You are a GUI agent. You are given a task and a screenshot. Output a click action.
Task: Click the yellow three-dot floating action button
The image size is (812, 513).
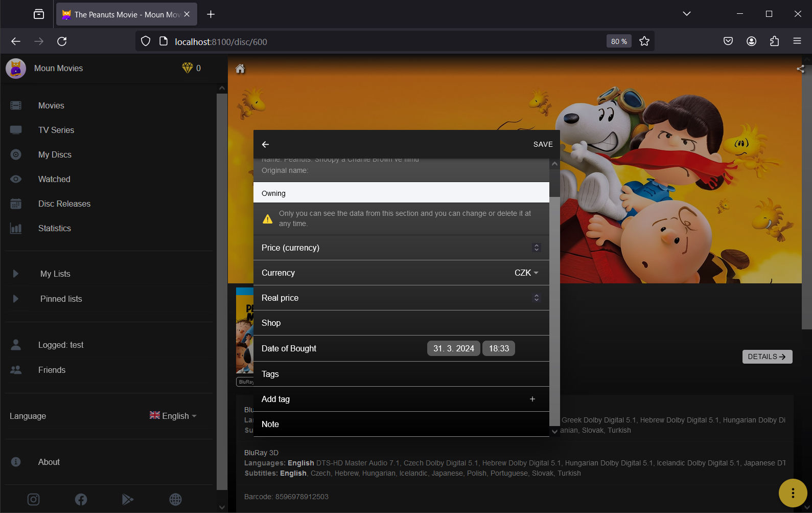tap(792, 493)
